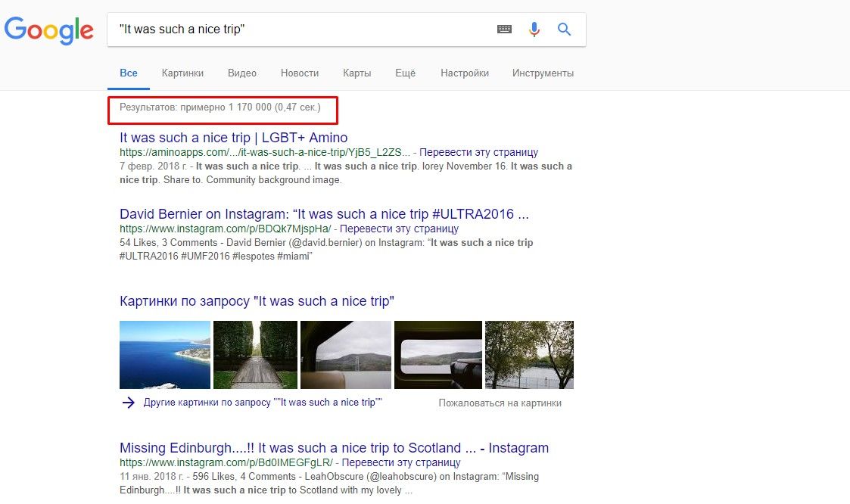Viewport: 850px width, 504px height.
Task: Open trees by lake thumbnail
Action: coord(529,355)
